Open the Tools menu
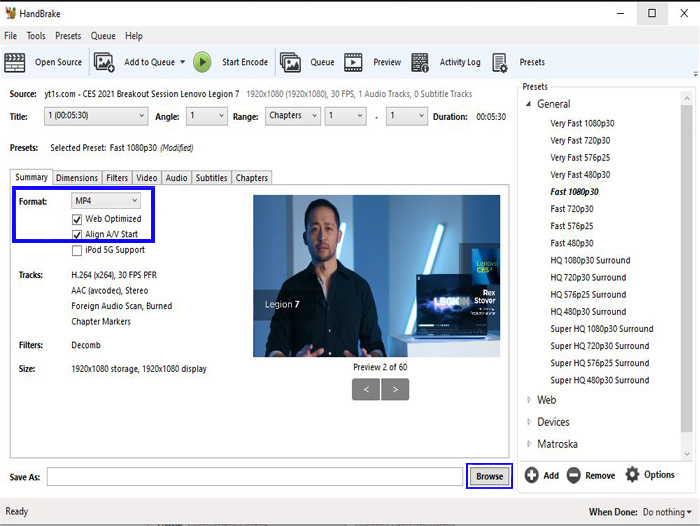The height and width of the screenshot is (526, 700). (x=36, y=36)
